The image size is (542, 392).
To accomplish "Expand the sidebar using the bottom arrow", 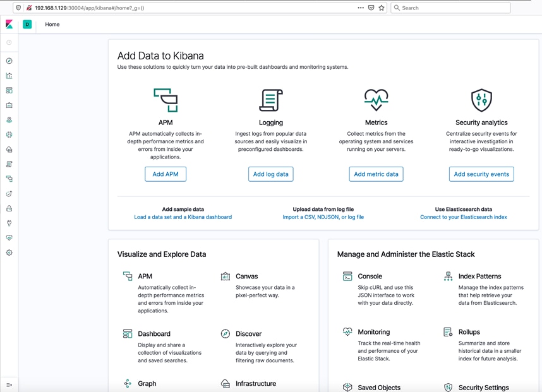I will click(x=9, y=385).
